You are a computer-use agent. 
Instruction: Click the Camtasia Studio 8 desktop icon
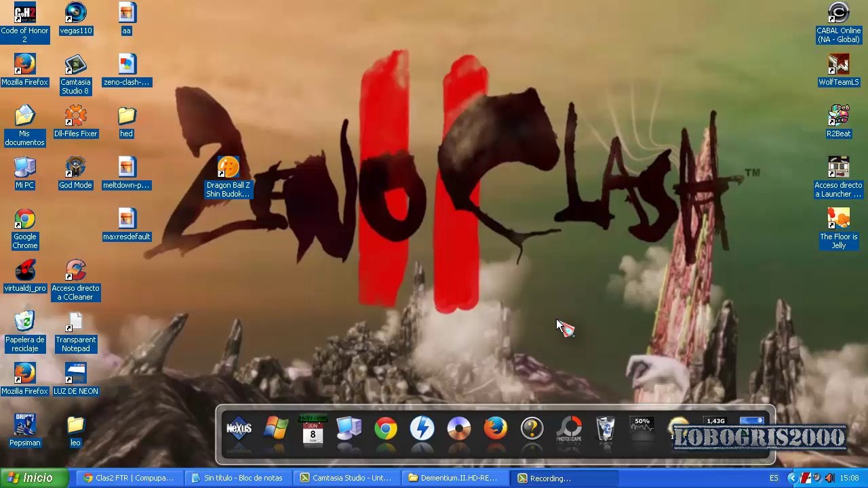pos(75,74)
